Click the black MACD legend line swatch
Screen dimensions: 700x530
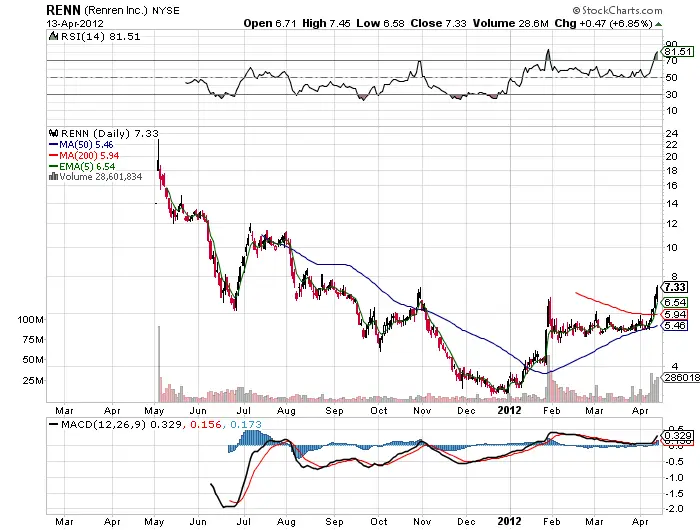[54, 424]
